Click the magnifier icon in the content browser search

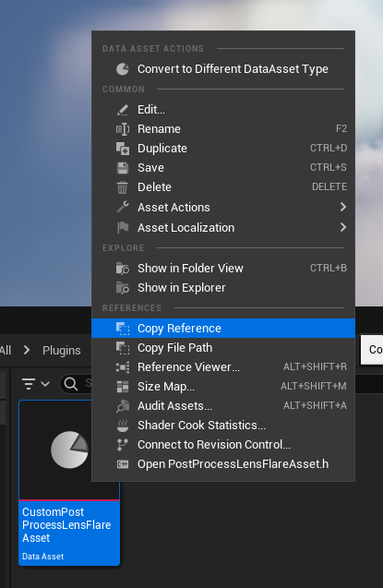(x=70, y=384)
